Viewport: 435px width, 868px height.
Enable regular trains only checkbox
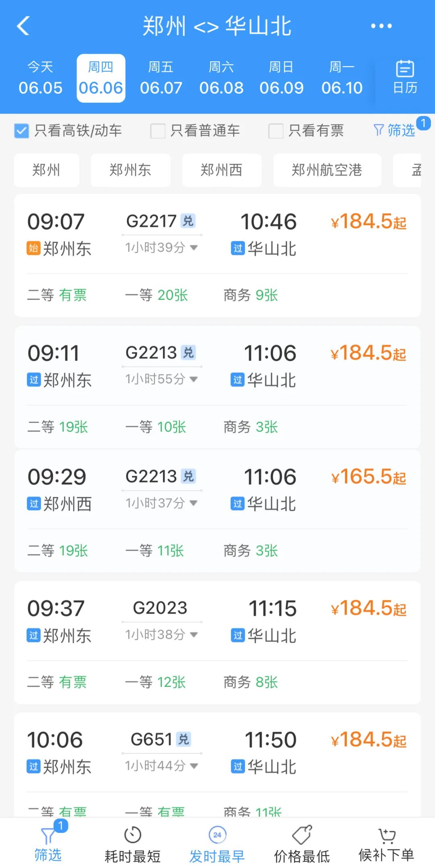point(157,131)
